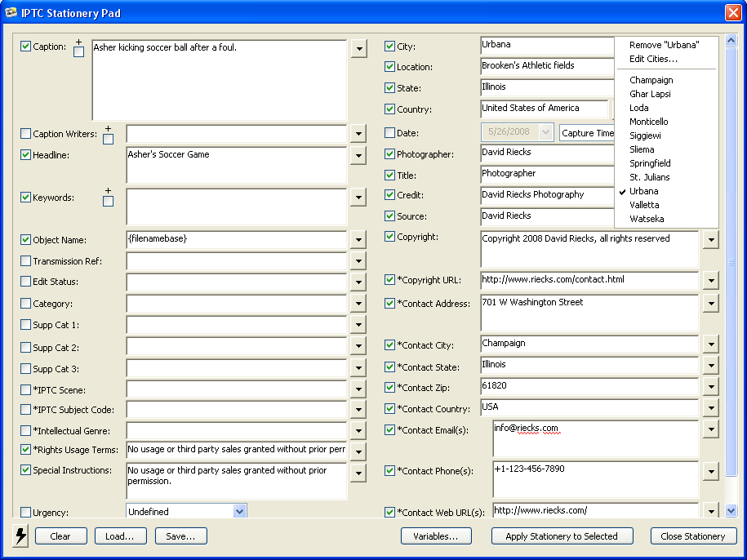Toggle the append box beside Caption
Screen dimensions: 747x560
[78, 52]
